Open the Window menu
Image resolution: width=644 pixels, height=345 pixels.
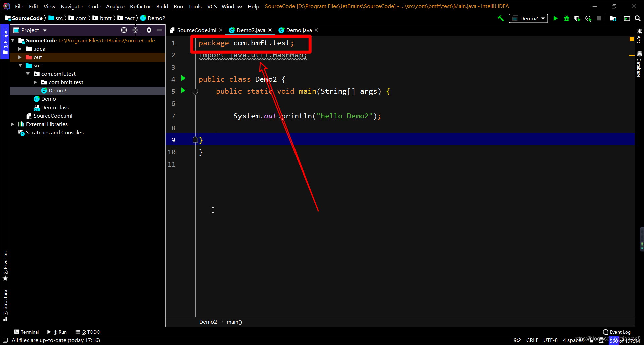coord(231,6)
